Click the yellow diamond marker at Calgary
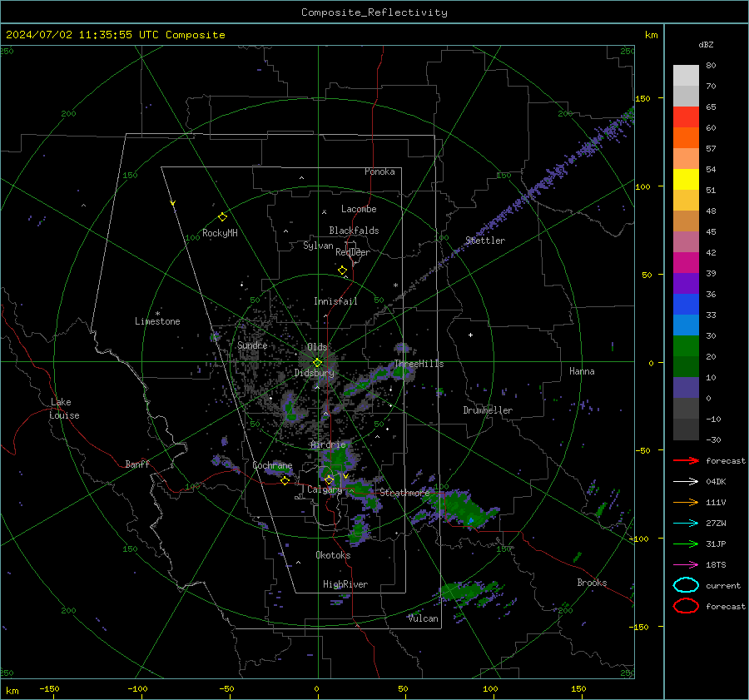749x700 pixels. coord(329,479)
